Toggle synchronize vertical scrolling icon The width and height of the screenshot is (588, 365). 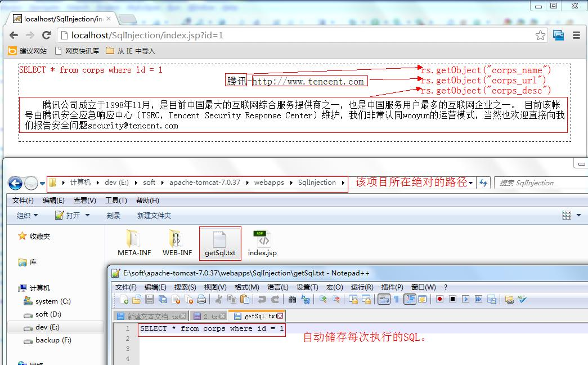coord(353,299)
